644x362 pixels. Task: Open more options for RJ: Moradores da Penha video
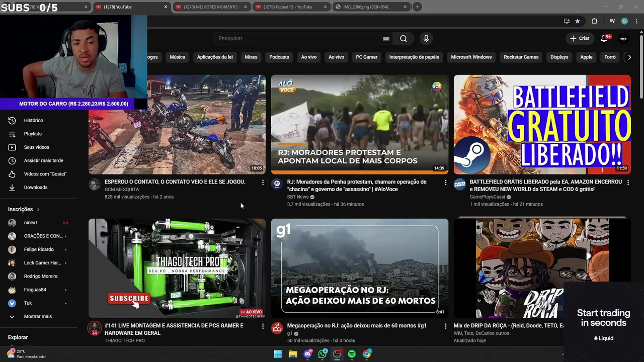click(445, 183)
